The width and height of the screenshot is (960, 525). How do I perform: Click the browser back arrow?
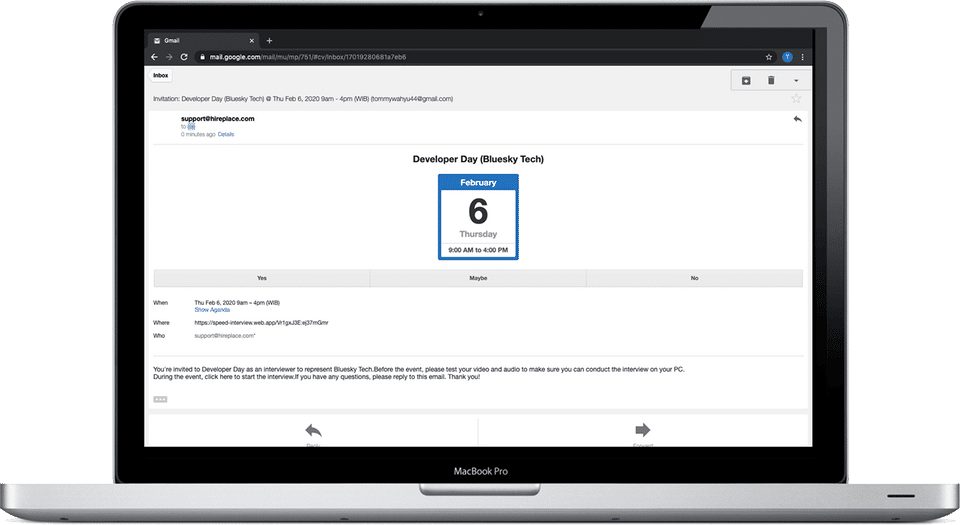(x=154, y=57)
